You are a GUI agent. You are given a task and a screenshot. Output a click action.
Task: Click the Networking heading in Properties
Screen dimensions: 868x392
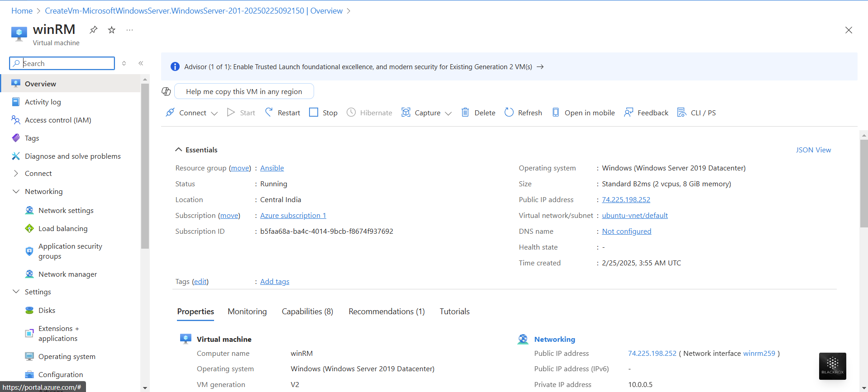coord(554,339)
